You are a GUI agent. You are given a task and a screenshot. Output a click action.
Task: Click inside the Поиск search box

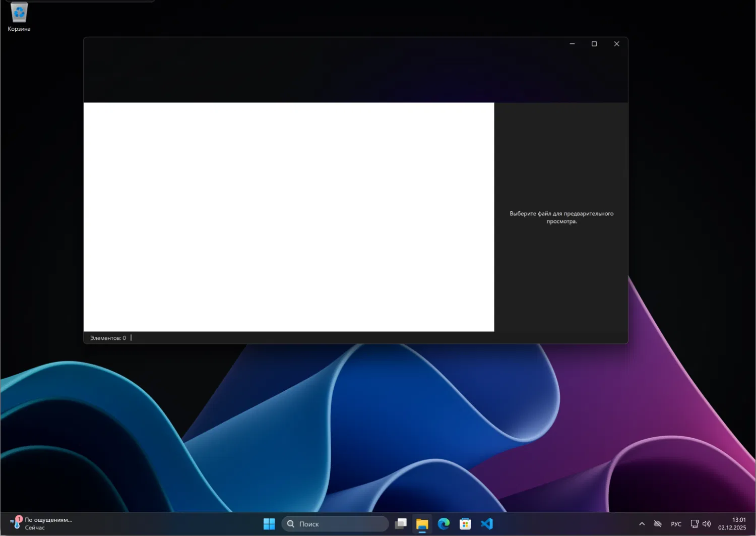click(x=335, y=524)
